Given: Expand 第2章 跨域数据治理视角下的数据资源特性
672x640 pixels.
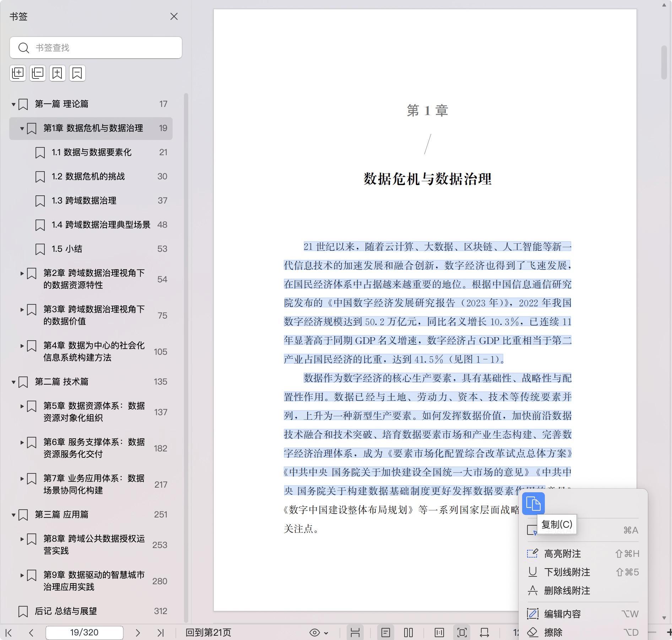Looking at the screenshot, I should [x=22, y=273].
